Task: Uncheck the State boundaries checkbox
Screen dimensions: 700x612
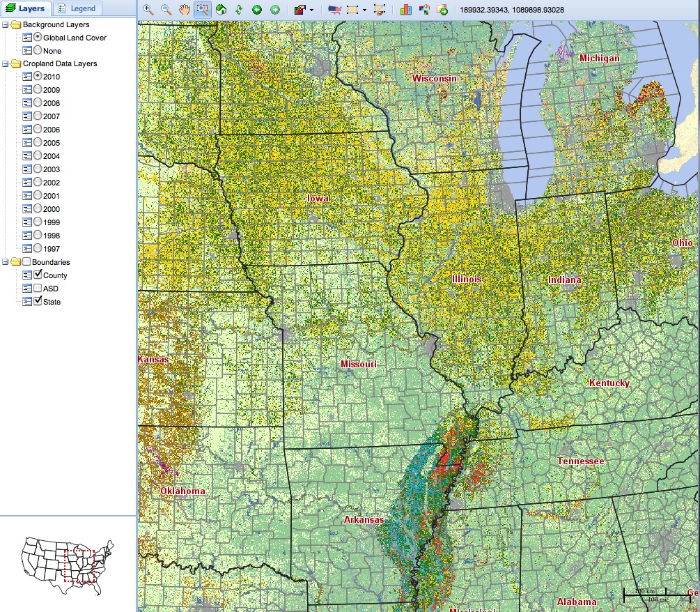Action: [38, 301]
